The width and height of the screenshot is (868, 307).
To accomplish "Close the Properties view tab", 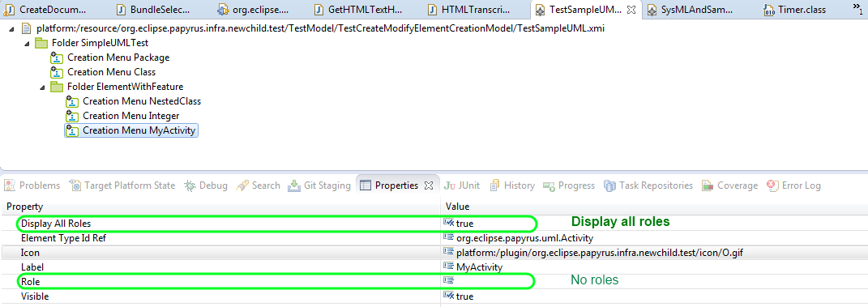I will (429, 185).
